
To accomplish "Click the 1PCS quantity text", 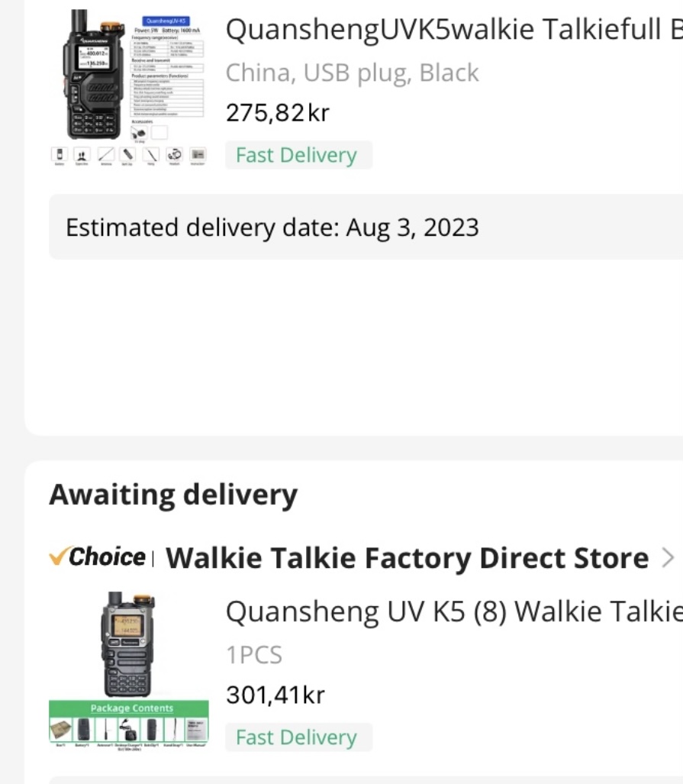I will [x=254, y=655].
